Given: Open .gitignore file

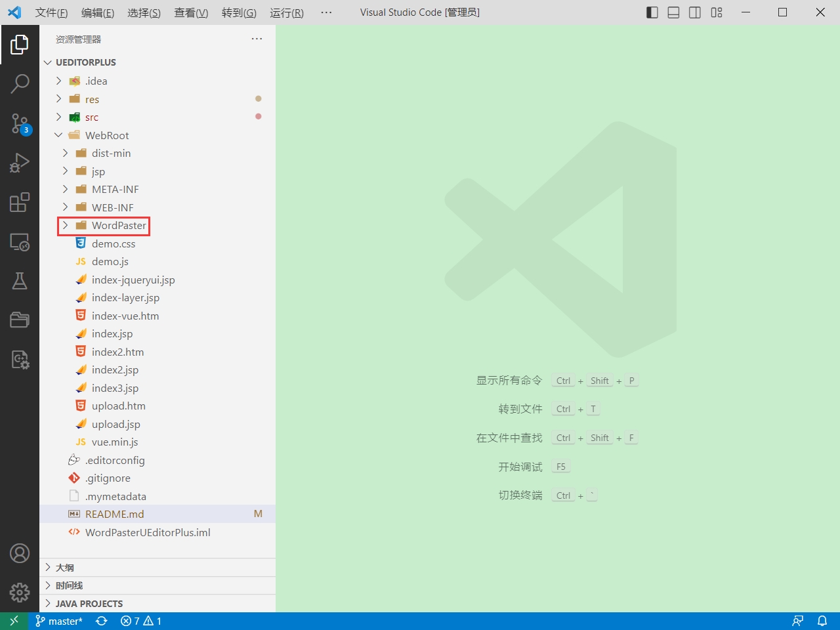Looking at the screenshot, I should coord(157,478).
